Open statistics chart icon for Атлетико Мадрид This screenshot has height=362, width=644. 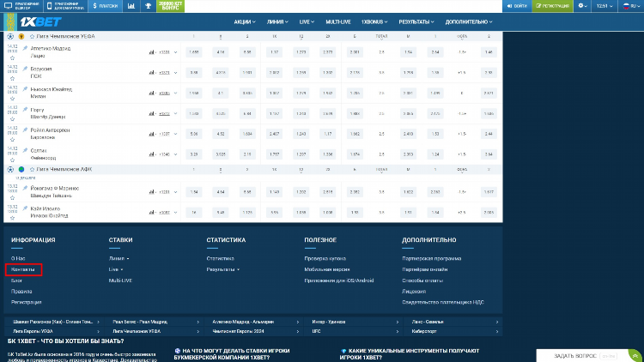[x=152, y=52]
